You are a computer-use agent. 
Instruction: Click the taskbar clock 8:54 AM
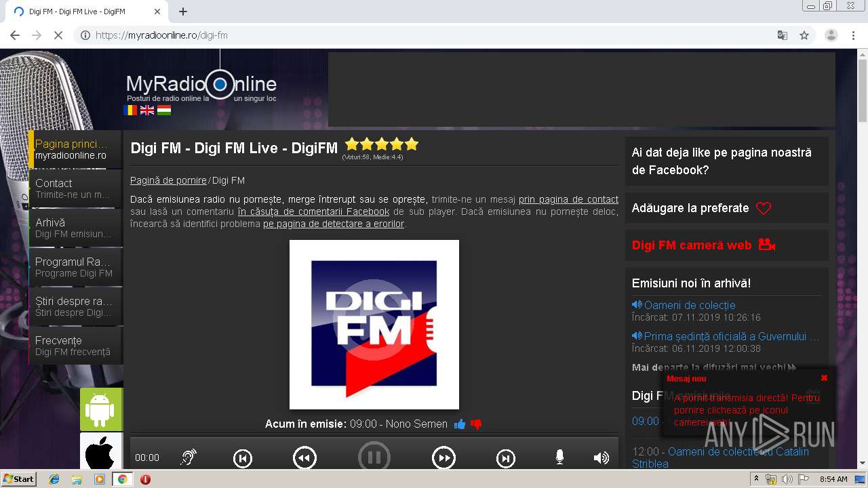point(833,479)
